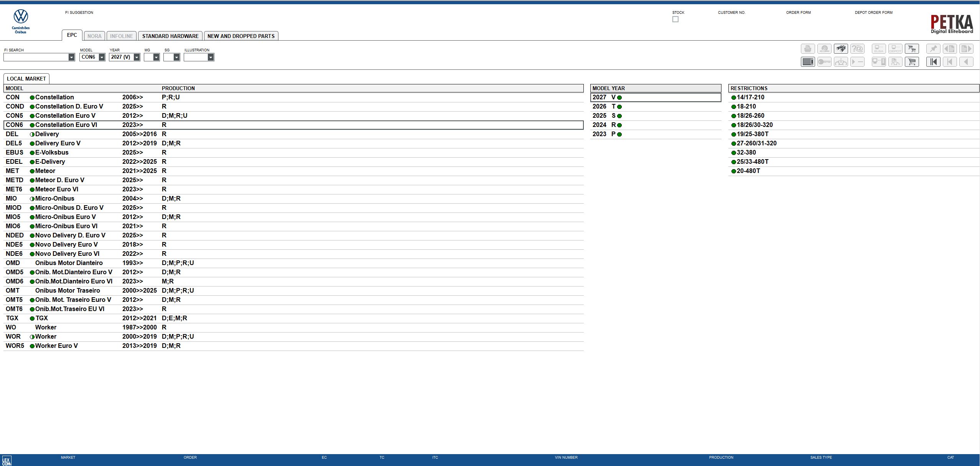980x466 pixels.
Task: Select model year 2024 R
Action: tap(656, 125)
